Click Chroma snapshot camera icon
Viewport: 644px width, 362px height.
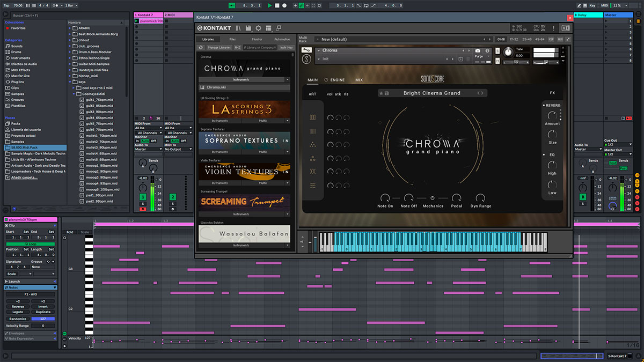[478, 50]
